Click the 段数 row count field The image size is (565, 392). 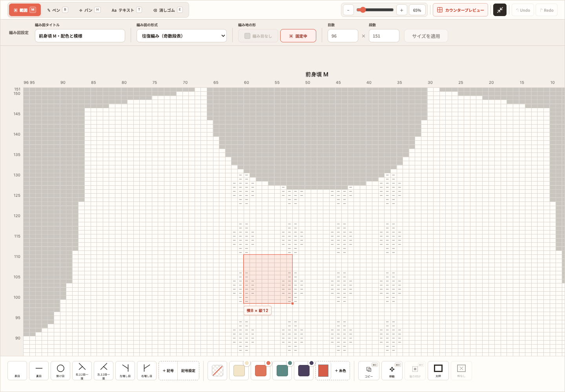(384, 36)
